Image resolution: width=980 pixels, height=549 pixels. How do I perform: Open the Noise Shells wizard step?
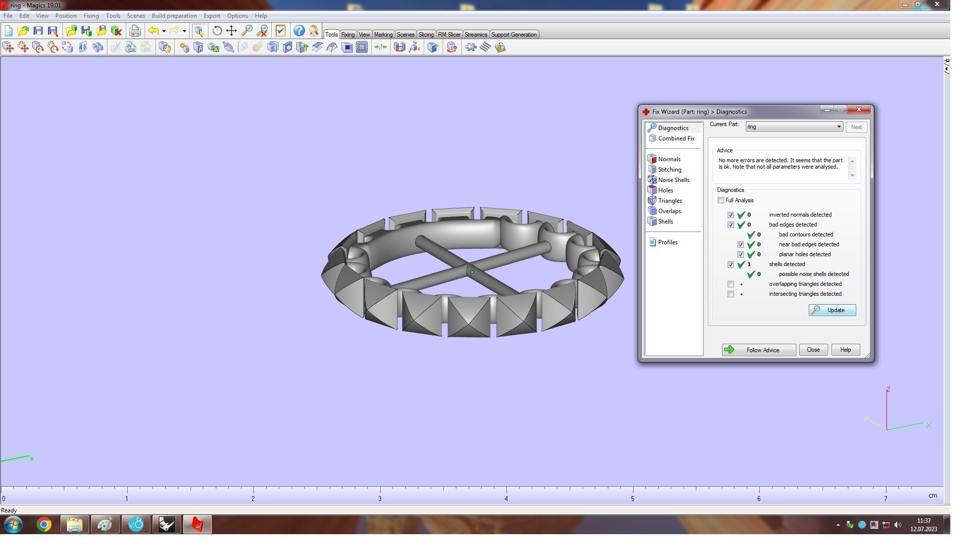[673, 180]
